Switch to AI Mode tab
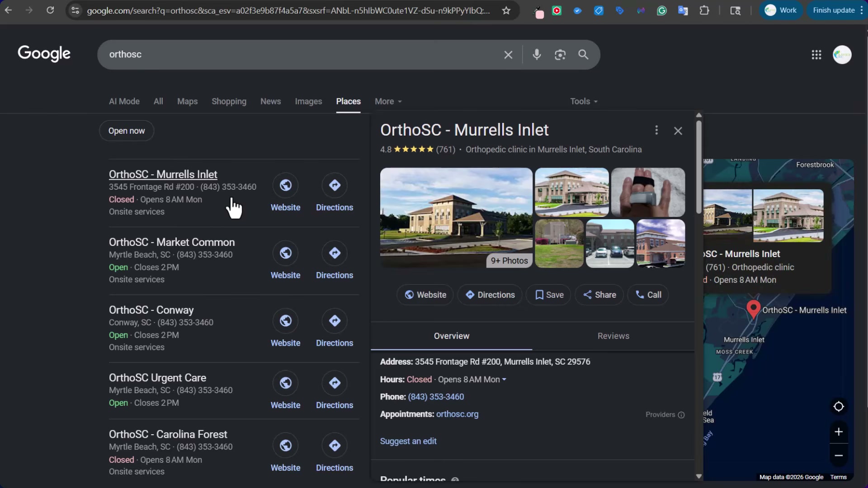The image size is (868, 488). click(x=124, y=102)
